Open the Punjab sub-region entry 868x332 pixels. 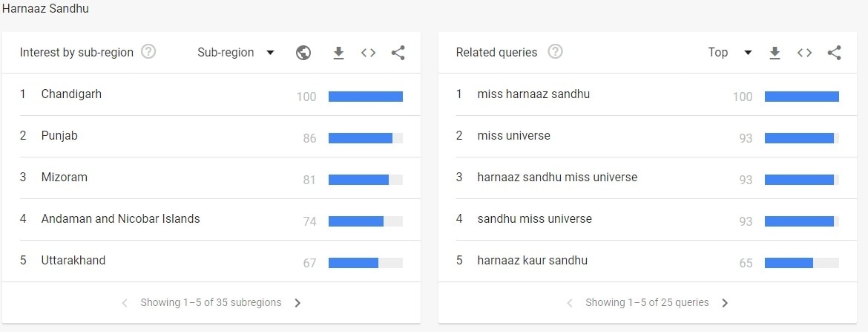(59, 136)
